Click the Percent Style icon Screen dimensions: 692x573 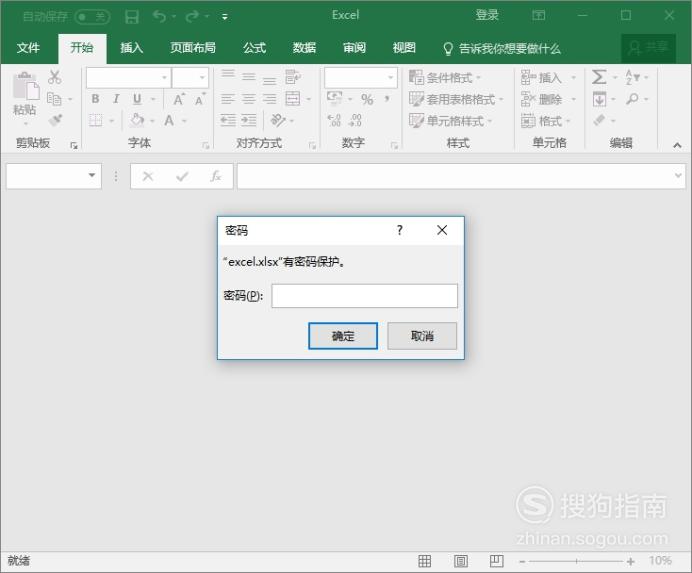367,99
